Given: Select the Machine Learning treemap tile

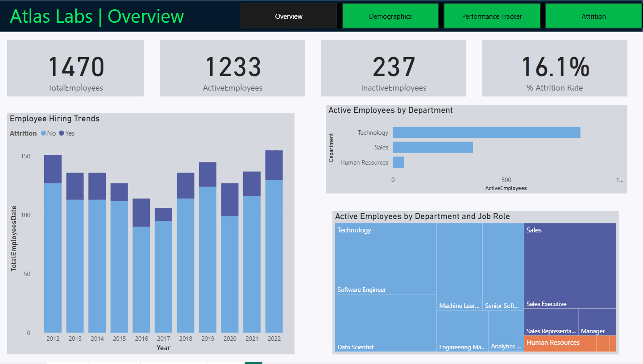Looking at the screenshot, I should click(x=460, y=267).
